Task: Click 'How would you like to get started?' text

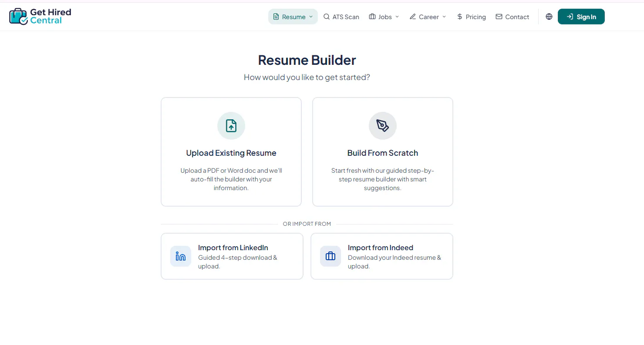Action: pos(307,77)
